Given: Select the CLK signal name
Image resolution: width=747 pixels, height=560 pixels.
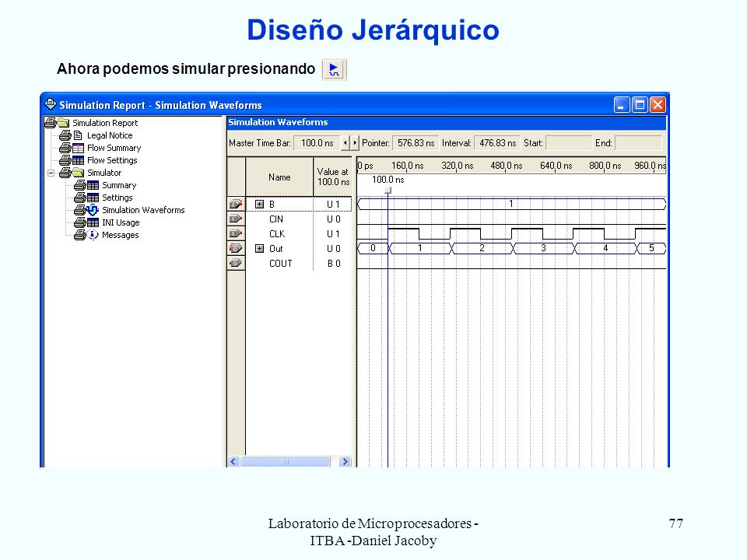Looking at the screenshot, I should pos(277,234).
